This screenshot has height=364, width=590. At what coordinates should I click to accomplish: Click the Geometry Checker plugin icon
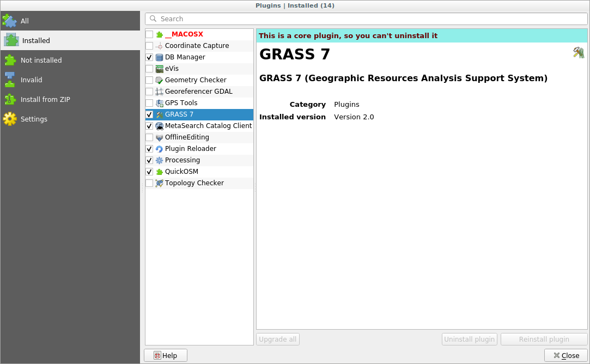(x=158, y=80)
